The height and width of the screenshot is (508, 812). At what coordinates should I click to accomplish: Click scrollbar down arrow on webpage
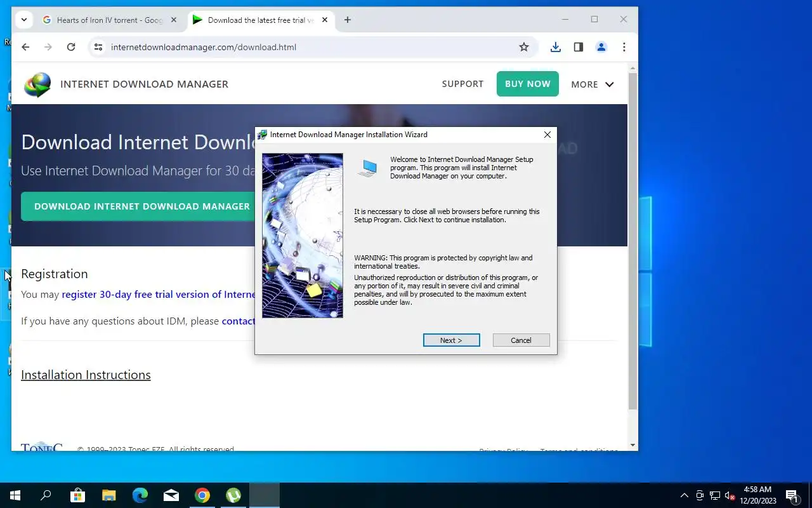pos(632,446)
